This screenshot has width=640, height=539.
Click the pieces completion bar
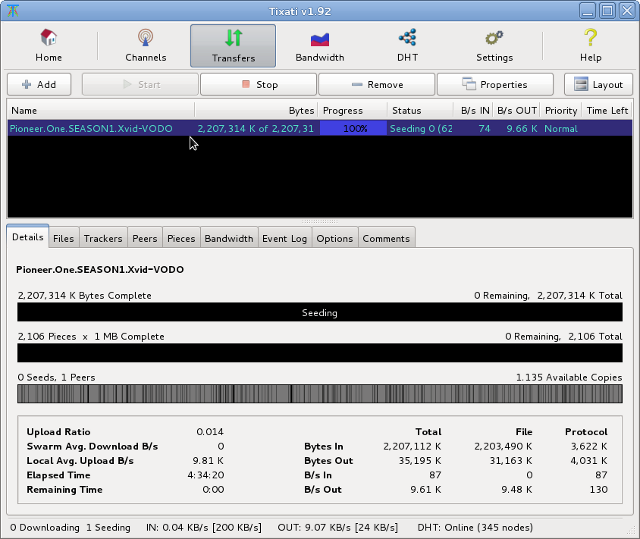point(320,353)
